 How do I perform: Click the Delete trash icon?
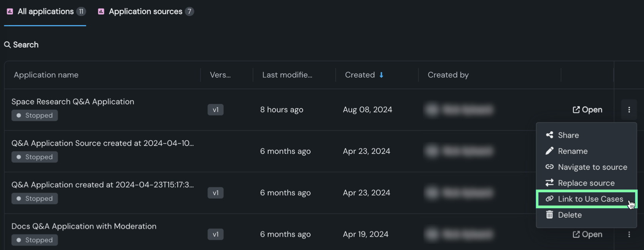[549, 215]
